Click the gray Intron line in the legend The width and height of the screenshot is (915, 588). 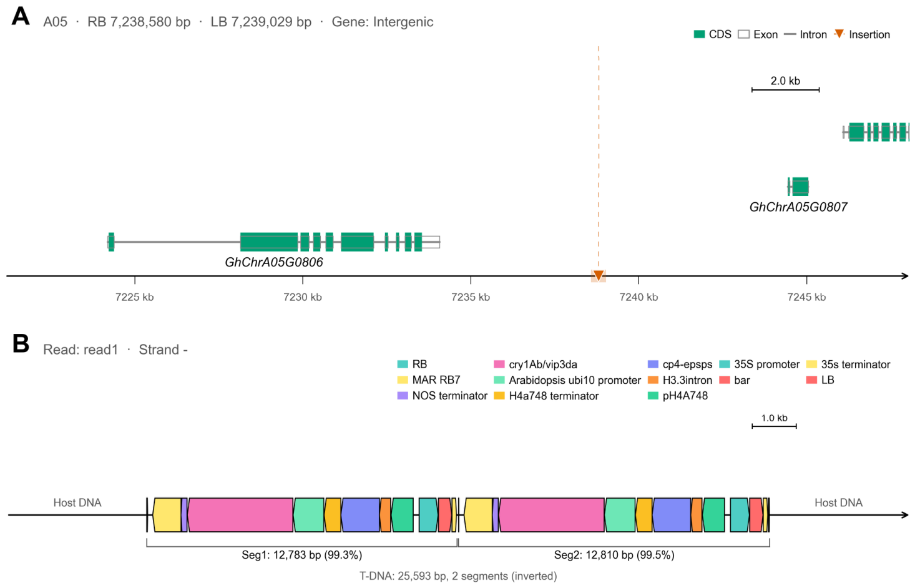(x=790, y=34)
